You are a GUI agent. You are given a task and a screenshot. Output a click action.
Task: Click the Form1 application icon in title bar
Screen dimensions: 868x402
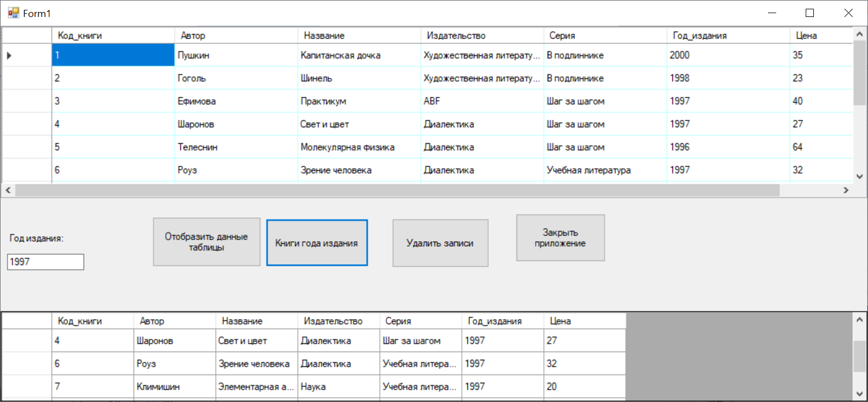tap(13, 13)
